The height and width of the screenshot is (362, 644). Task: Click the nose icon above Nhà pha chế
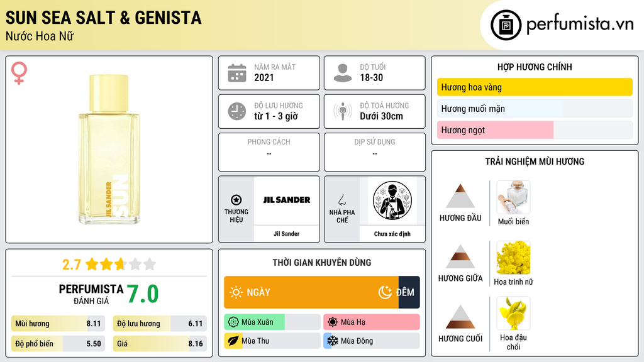point(341,200)
